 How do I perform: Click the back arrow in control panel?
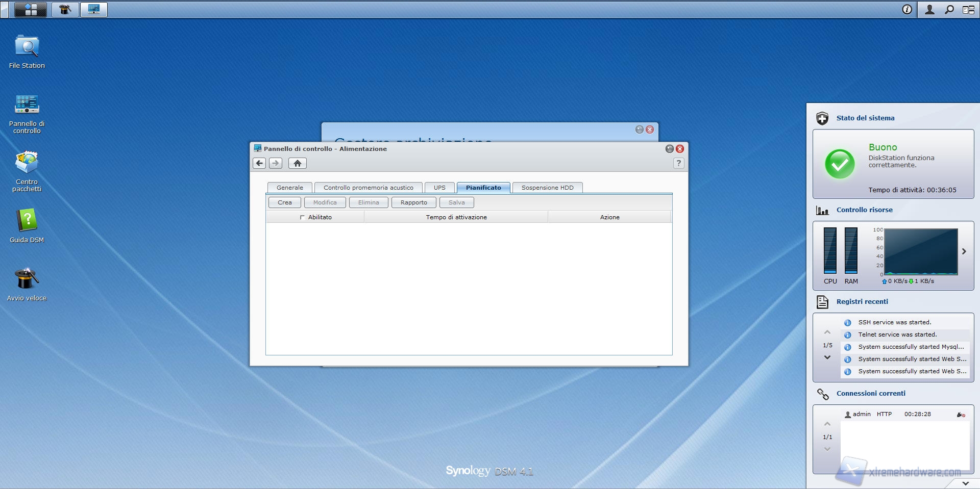[259, 163]
